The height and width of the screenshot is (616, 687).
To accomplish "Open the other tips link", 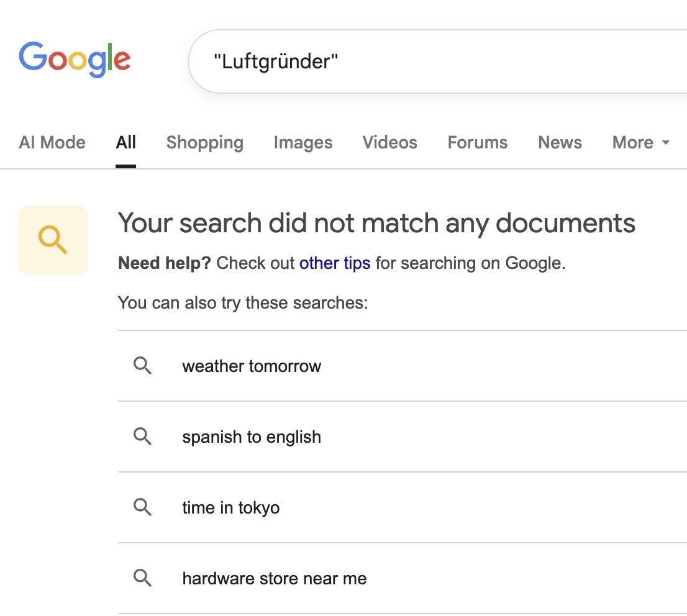I will point(335,263).
